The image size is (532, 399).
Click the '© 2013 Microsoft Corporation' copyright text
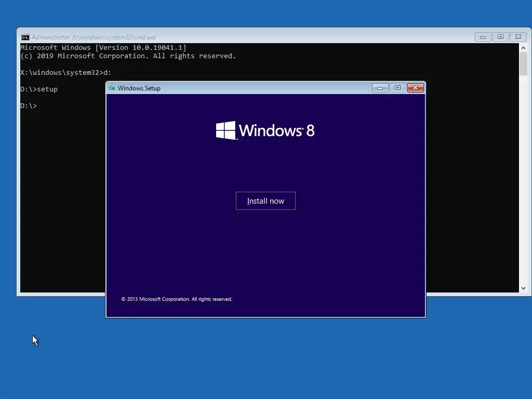177,299
